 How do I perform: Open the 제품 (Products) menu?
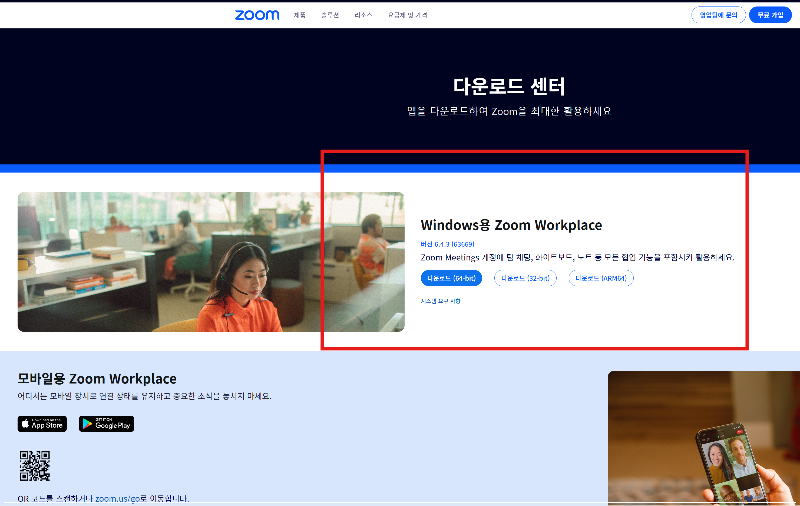299,15
